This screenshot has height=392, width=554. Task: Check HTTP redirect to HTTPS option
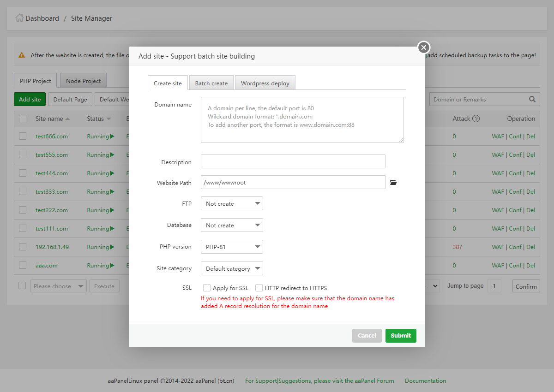(259, 288)
